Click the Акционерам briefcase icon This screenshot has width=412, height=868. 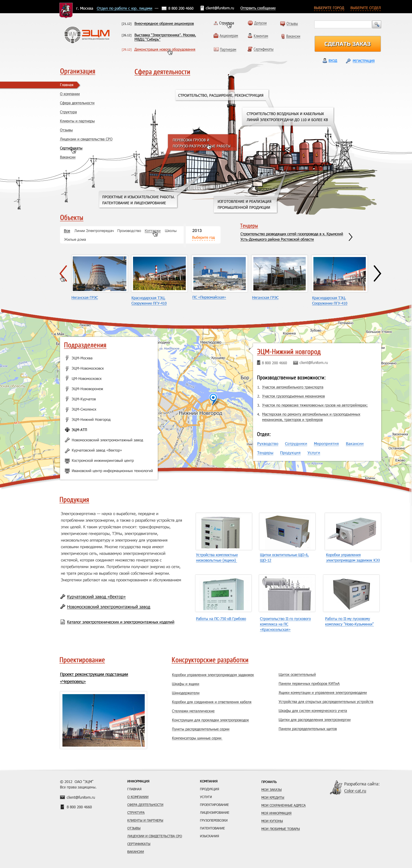pos(216,36)
